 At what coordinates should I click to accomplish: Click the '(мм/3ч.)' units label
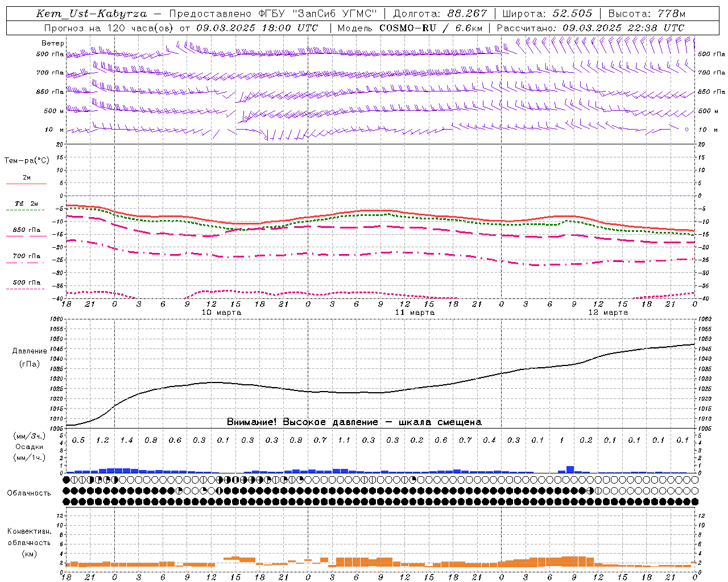coord(30,436)
